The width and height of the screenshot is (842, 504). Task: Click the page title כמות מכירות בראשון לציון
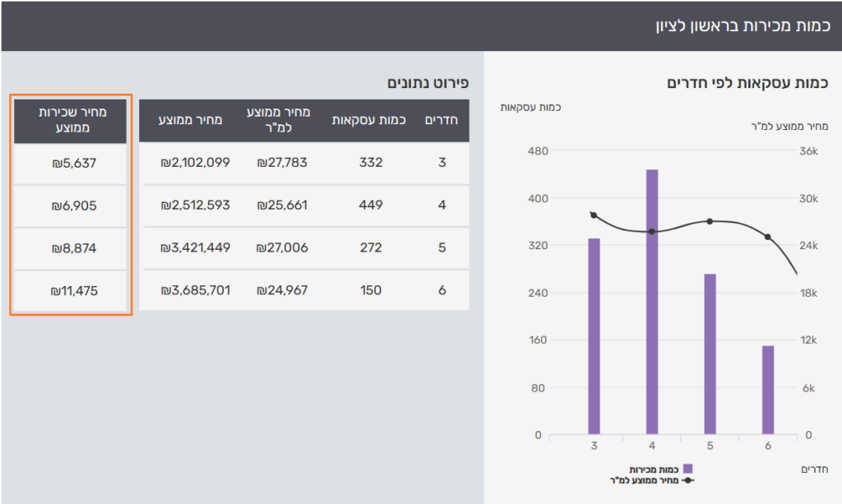point(743,25)
